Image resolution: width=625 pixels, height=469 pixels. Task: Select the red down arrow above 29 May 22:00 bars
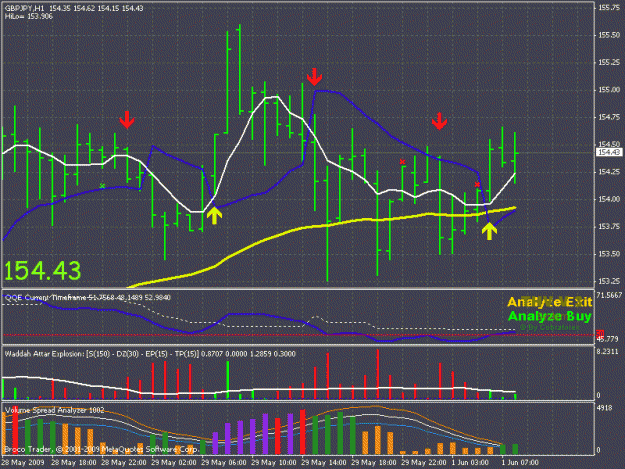[439, 122]
